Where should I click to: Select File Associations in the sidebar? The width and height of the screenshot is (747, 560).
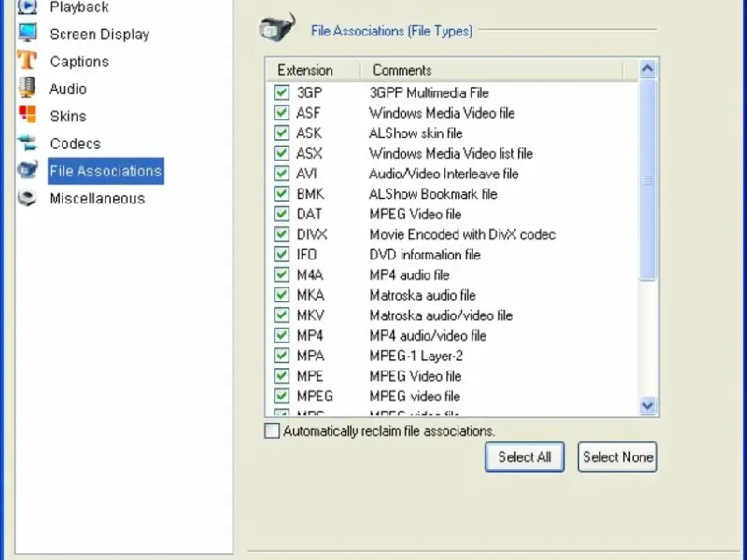point(106,171)
